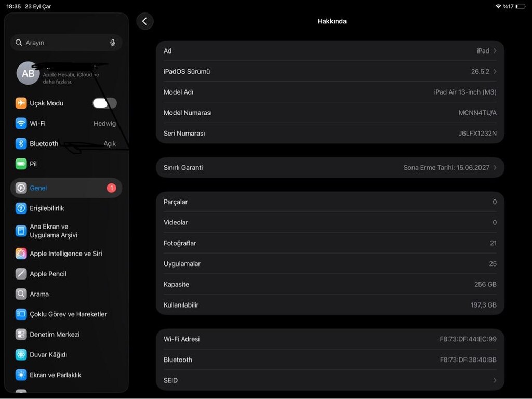Toggle the Uçak Modu switch
532x399 pixels.
point(105,103)
